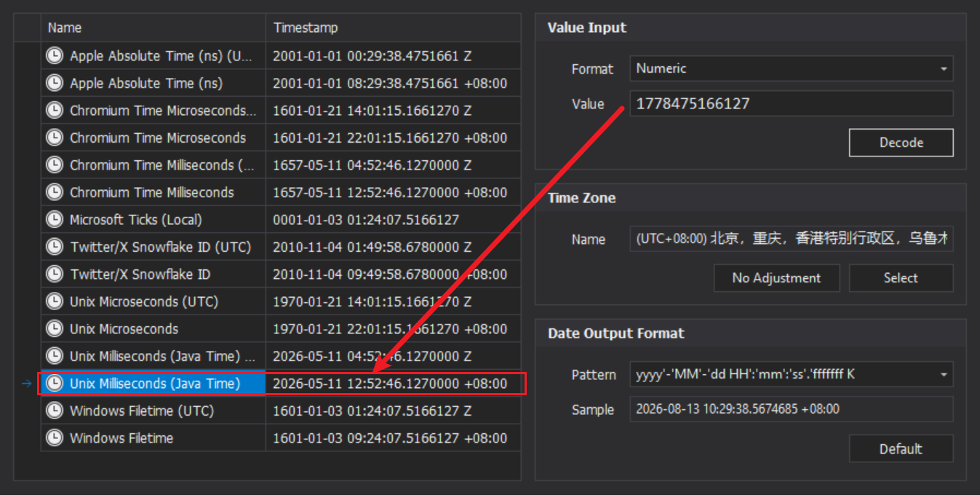
Task: Click the Default pattern button
Action: click(x=901, y=448)
